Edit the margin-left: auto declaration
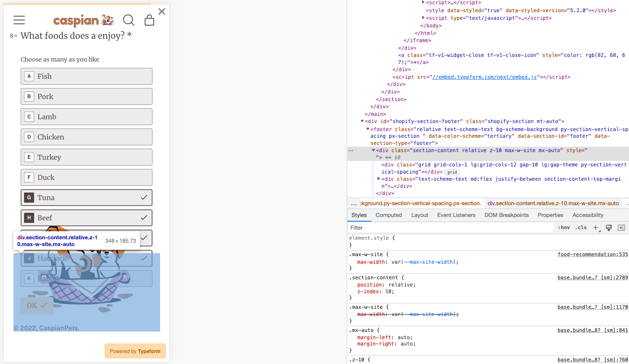 click(385, 337)
